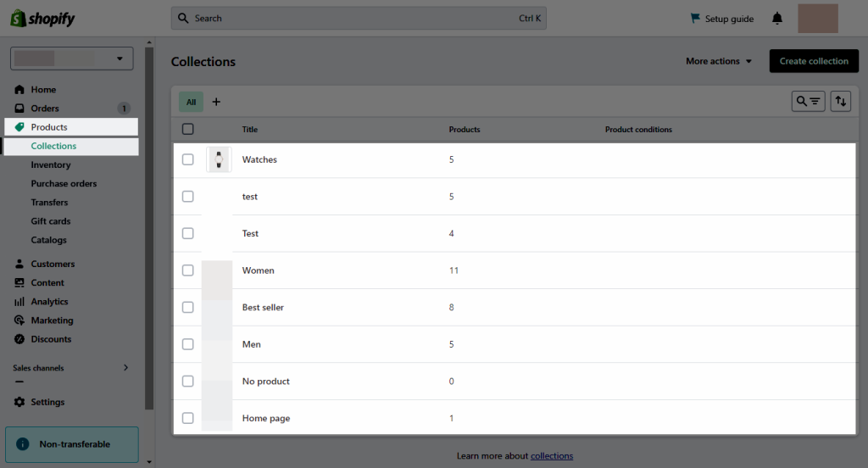
Task: Click the search and filter icon button
Action: (x=808, y=102)
